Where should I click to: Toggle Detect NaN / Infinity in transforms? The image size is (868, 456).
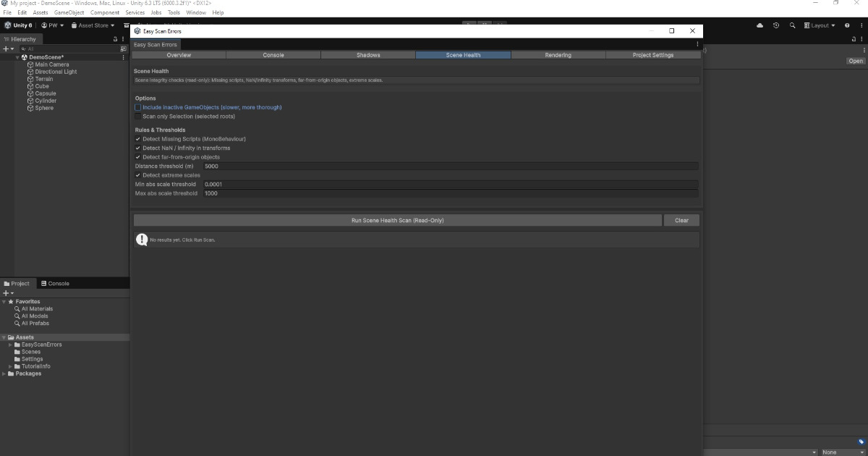pos(137,148)
